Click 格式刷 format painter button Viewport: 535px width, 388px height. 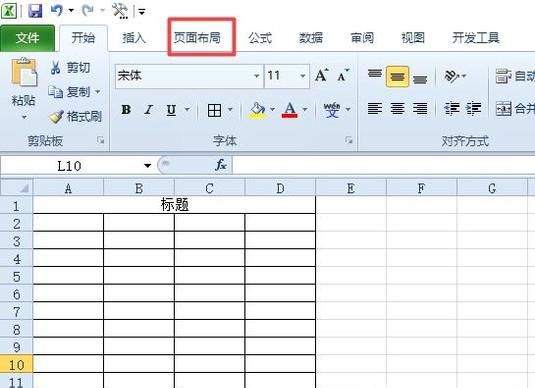(x=76, y=117)
